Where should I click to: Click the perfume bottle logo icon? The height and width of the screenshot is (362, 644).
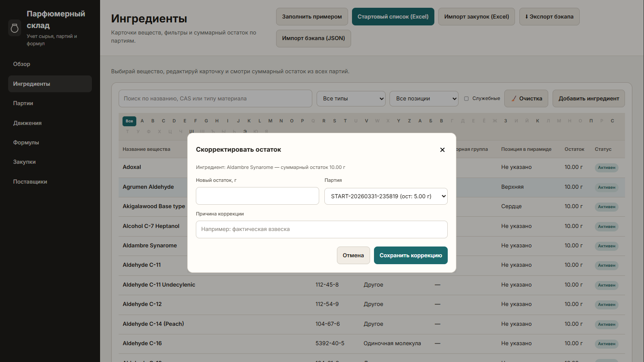click(15, 28)
